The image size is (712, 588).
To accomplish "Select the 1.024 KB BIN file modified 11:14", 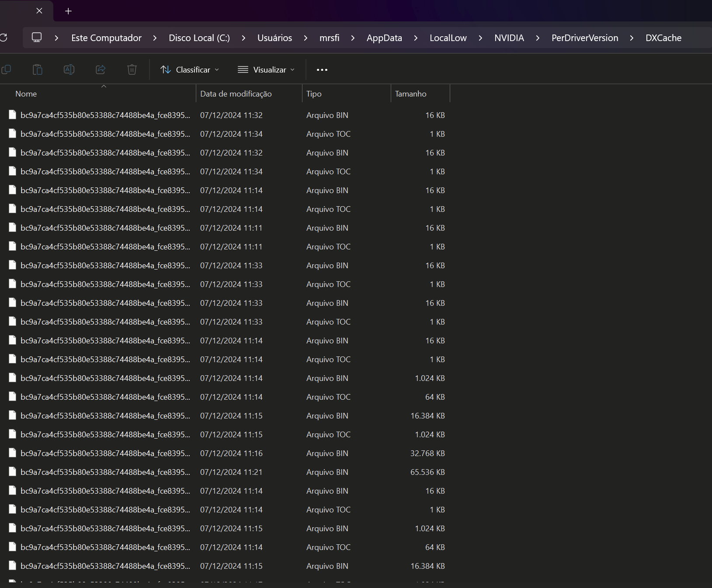I will click(227, 378).
